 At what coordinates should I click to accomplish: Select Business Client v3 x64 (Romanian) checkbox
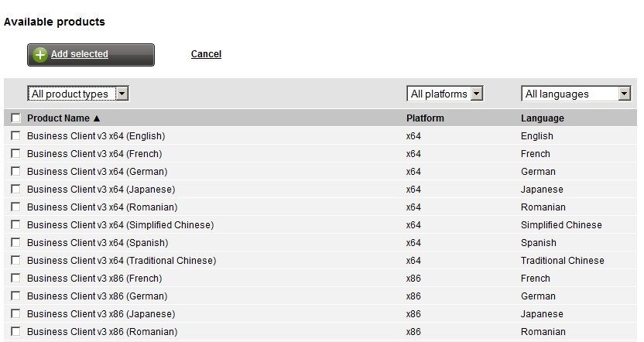pyautogui.click(x=15, y=207)
